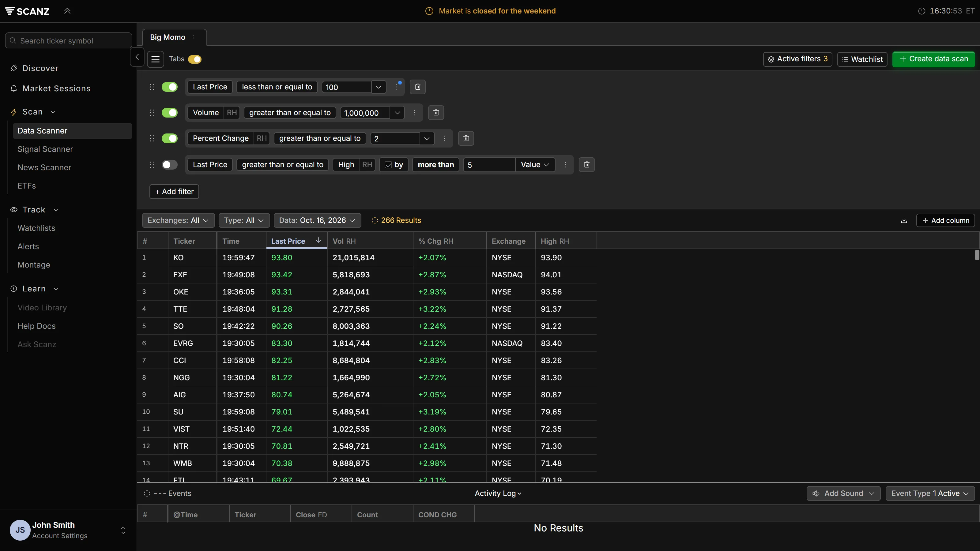The height and width of the screenshot is (551, 980).
Task: Open options dots for the High filter
Action: [x=565, y=165]
